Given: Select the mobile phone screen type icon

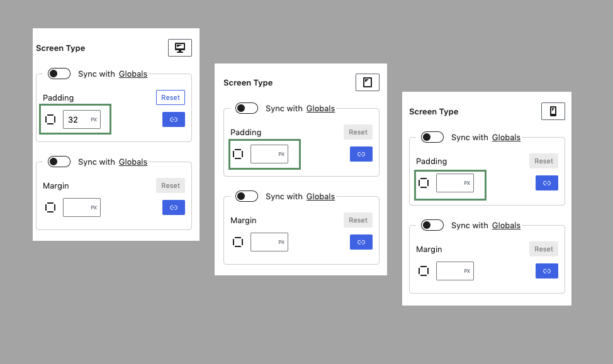Looking at the screenshot, I should [553, 111].
